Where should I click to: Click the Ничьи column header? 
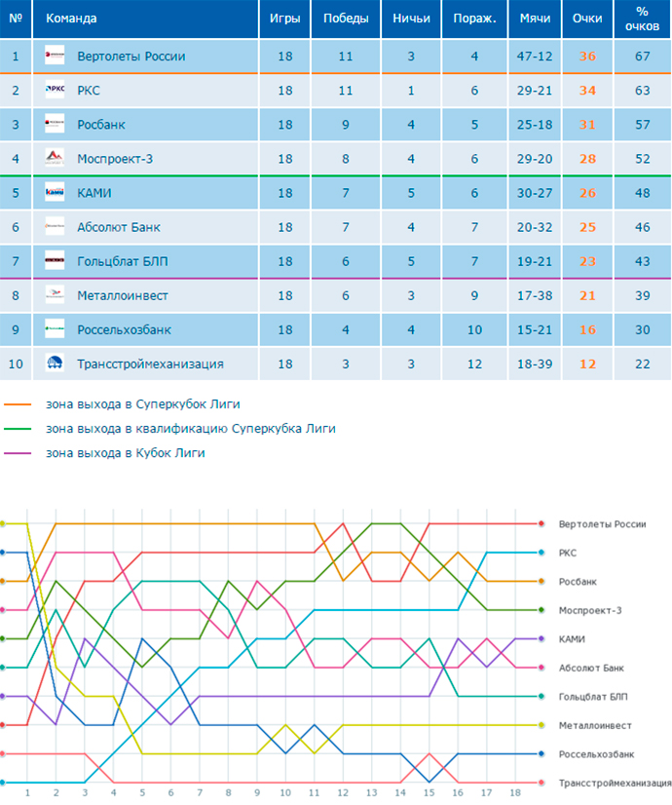[411, 19]
